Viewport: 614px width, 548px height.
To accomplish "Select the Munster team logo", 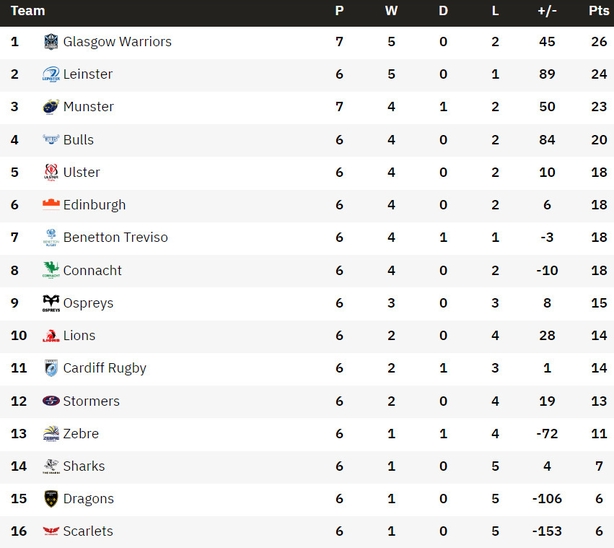I will pos(51,107).
